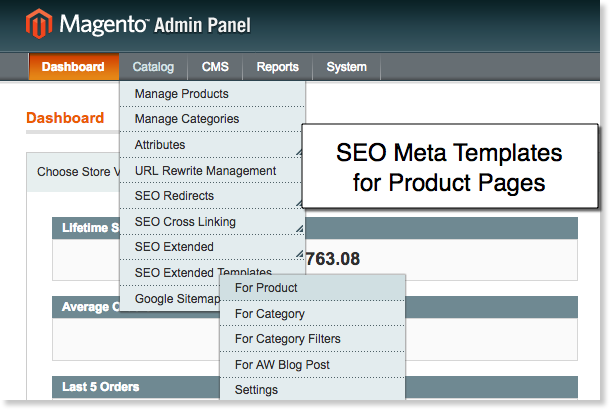The image size is (610, 410).
Task: Open the Catalog menu
Action: pos(153,67)
